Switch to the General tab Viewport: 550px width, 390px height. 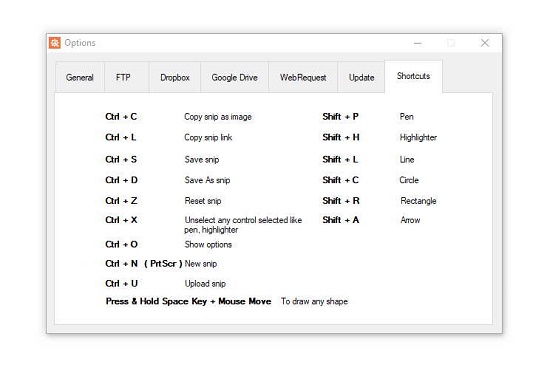tap(80, 77)
